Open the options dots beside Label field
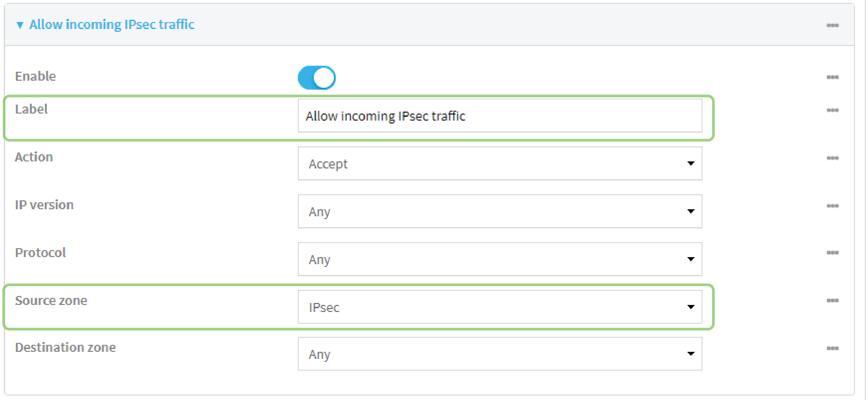 pos(832,110)
